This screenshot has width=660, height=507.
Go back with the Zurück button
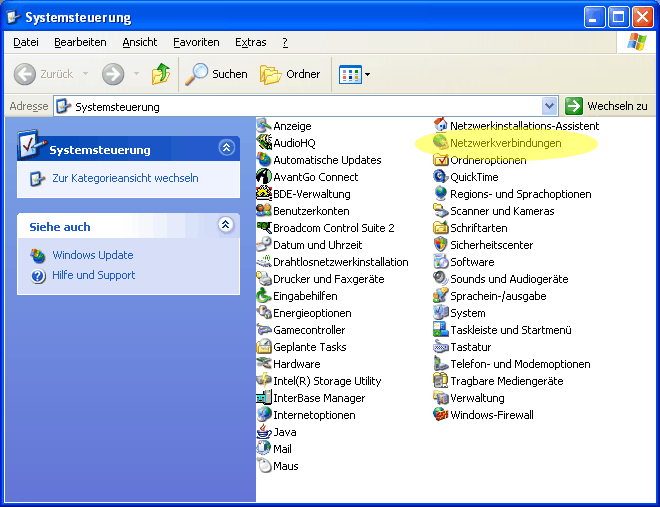pyautogui.click(x=44, y=74)
